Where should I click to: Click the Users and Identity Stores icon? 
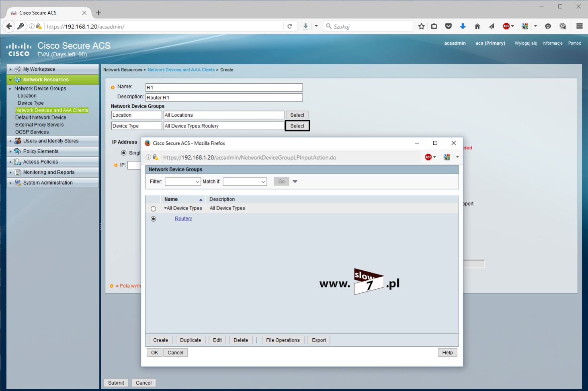click(x=18, y=141)
